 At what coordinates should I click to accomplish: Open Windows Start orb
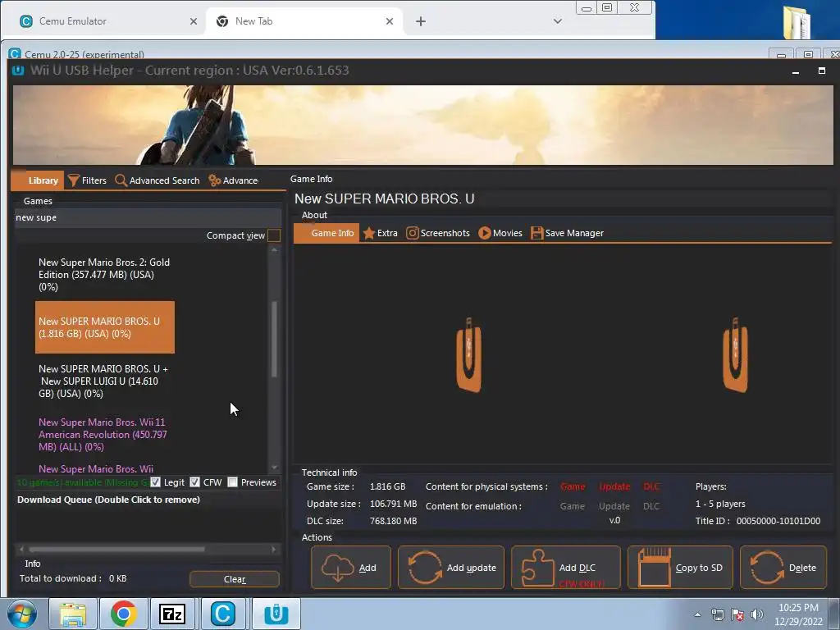pos(22,614)
